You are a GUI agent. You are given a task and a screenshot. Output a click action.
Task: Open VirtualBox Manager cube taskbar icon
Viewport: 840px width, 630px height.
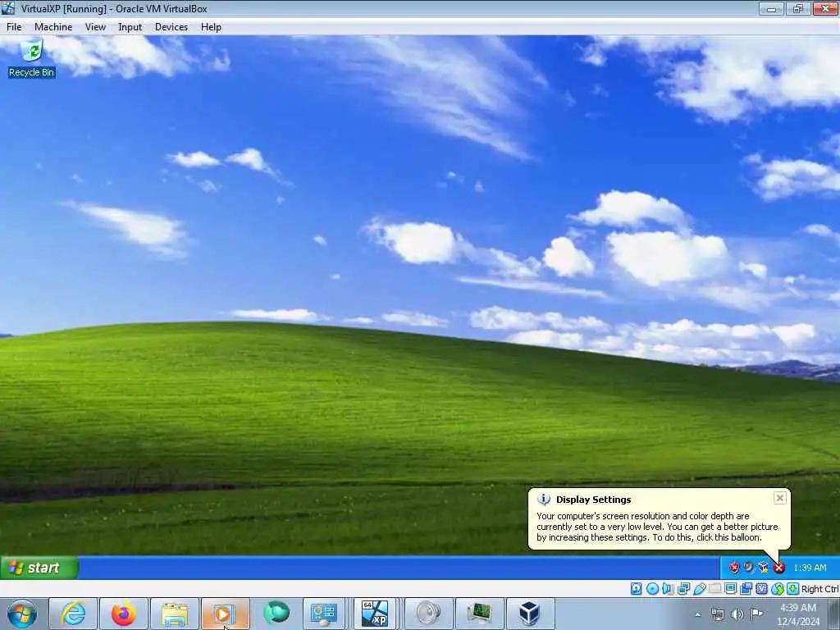pos(530,614)
